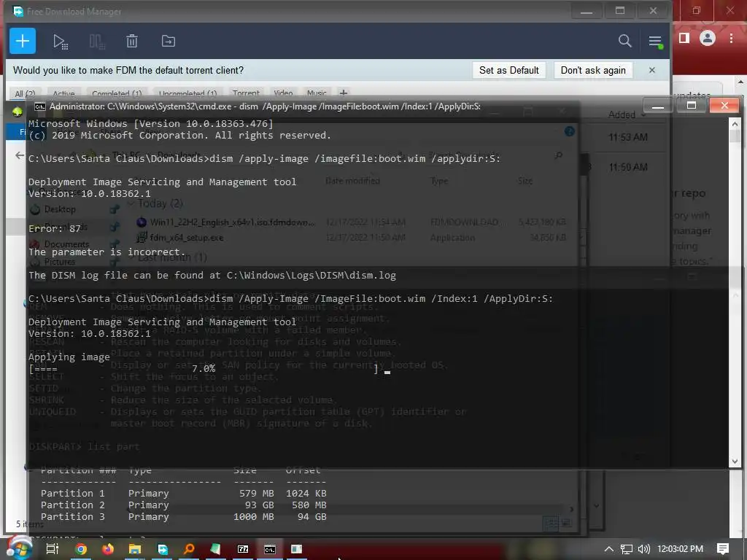Viewport: 747px width, 560px height.
Task: Start all downloads in FDM toolbar
Action: click(x=60, y=42)
